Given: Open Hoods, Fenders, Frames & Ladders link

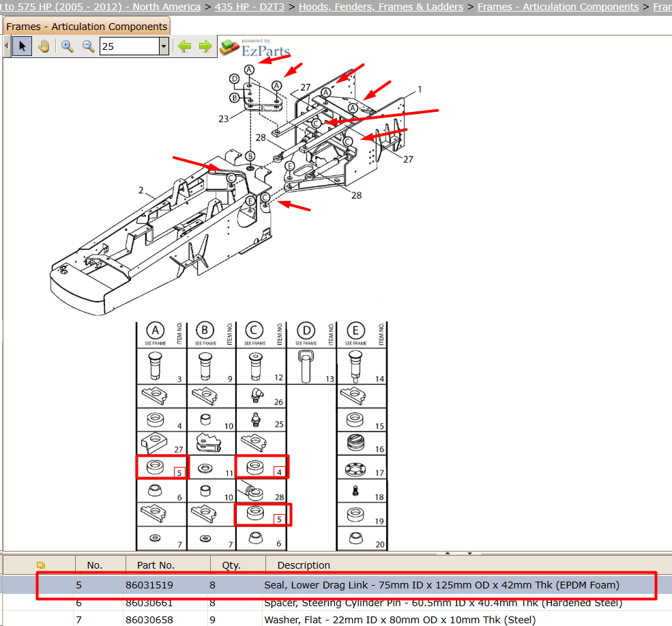Looking at the screenshot, I should coord(381,7).
